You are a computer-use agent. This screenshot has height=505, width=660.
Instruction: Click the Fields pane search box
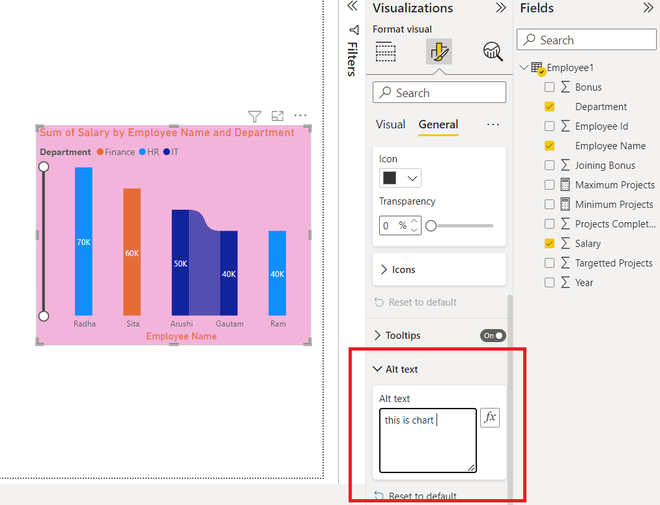click(x=586, y=40)
